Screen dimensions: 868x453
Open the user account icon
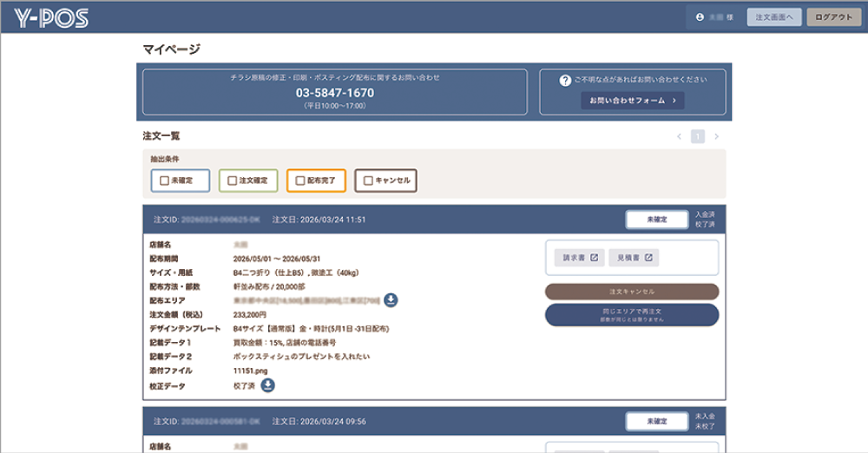point(700,17)
